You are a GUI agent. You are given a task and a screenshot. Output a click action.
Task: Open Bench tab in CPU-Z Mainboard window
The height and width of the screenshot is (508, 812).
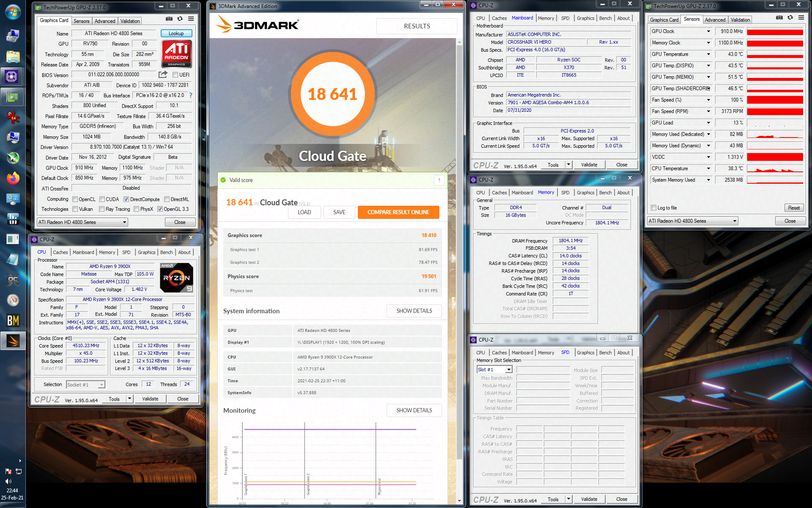click(x=605, y=18)
